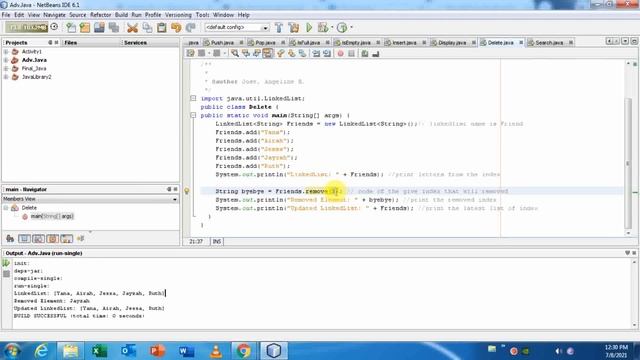The width and height of the screenshot is (640, 360).
Task: Click the Debug Project icon
Action: coord(323,28)
